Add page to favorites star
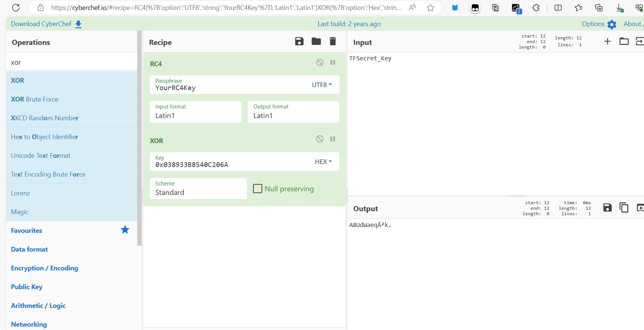 pyautogui.click(x=431, y=7)
